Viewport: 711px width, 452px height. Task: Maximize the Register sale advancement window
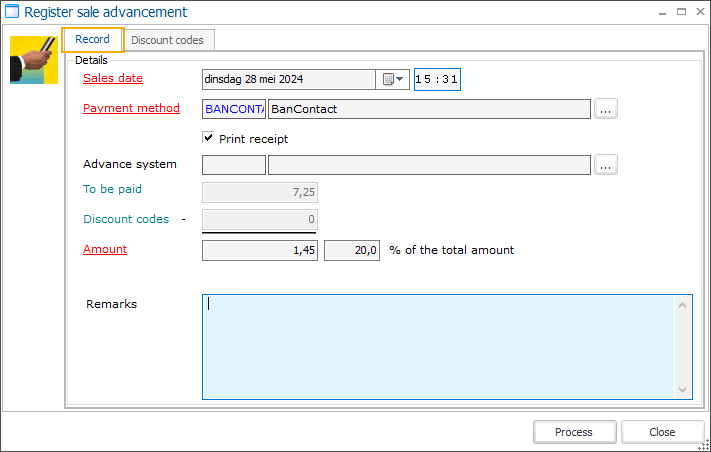tap(681, 13)
